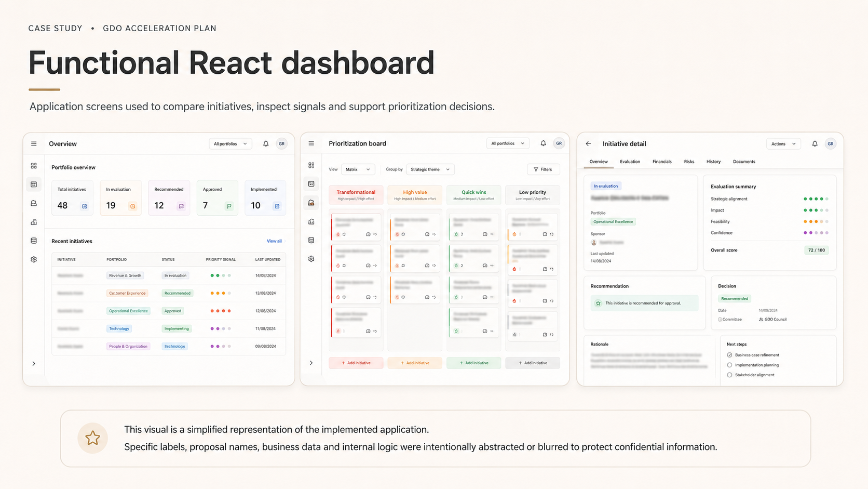Image resolution: width=868 pixels, height=489 pixels.
Task: Click the highlighted board icon in the Prioritization sidebar
Action: click(x=311, y=203)
